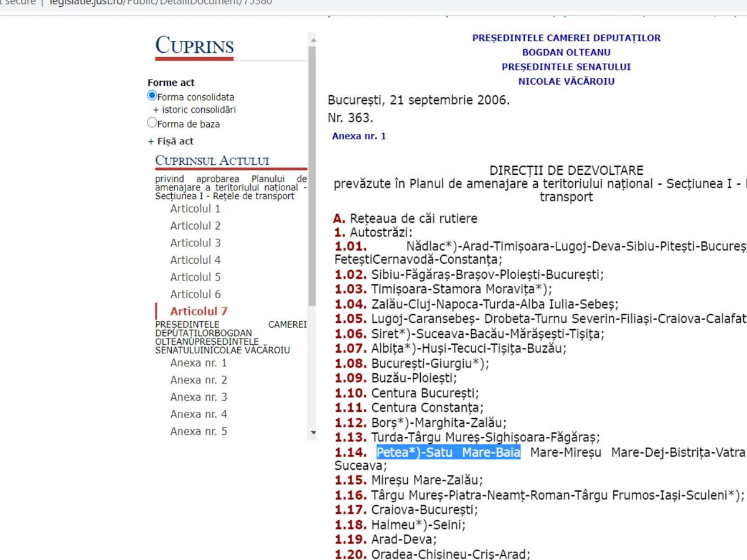The height and width of the screenshot is (560, 747).
Task: Select the Forma de baza radio button
Action: point(152,123)
